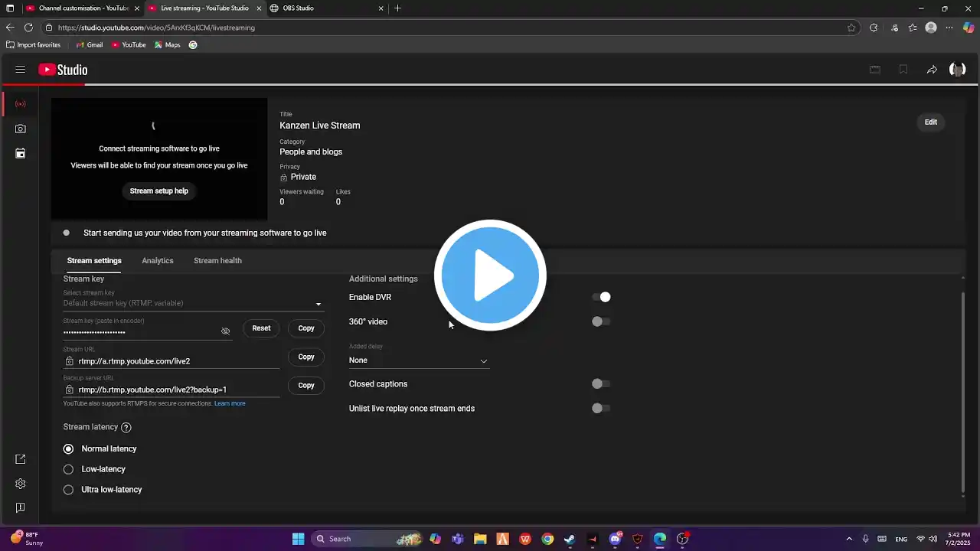
Task: Open the channel avatar in Studio header
Action: (957, 70)
